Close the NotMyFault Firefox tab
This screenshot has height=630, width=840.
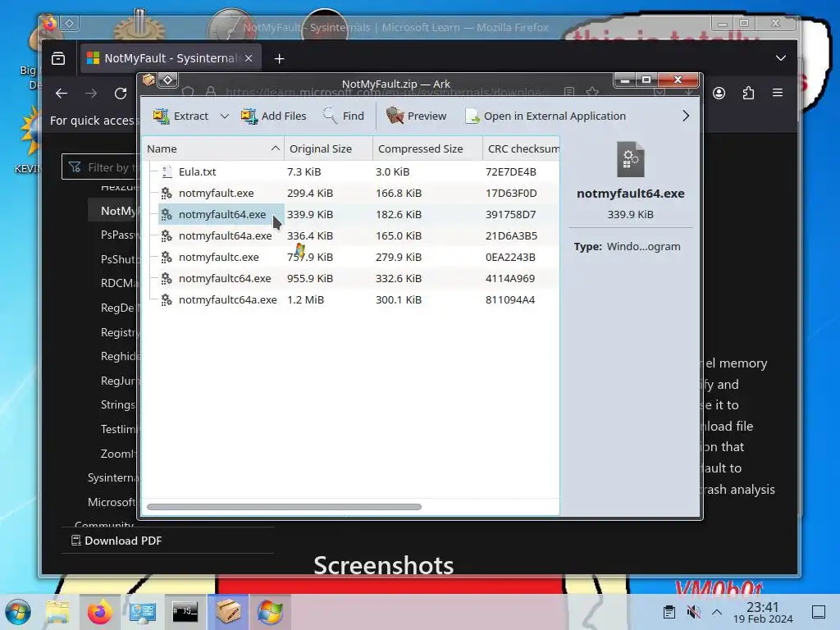pyautogui.click(x=249, y=58)
